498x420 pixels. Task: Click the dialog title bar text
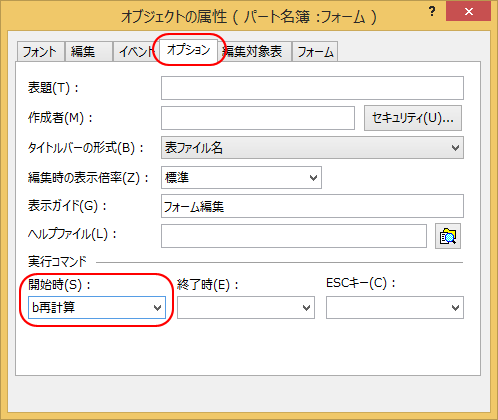pyautogui.click(x=249, y=16)
